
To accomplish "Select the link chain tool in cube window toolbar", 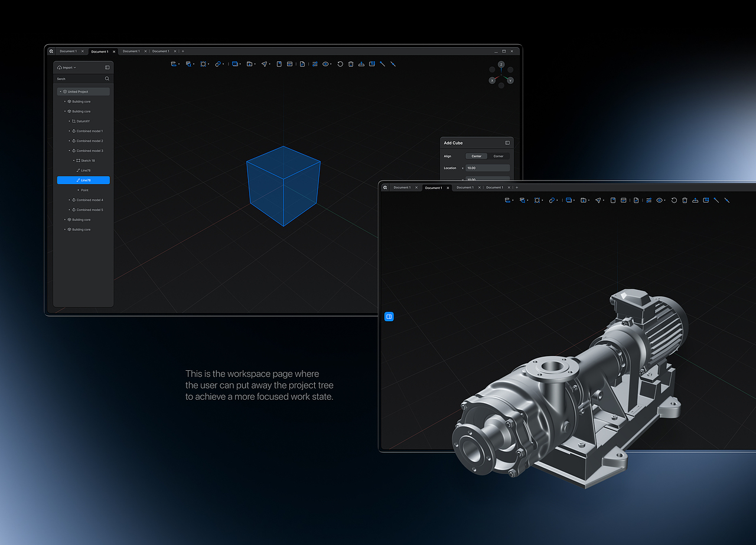I will (x=218, y=64).
